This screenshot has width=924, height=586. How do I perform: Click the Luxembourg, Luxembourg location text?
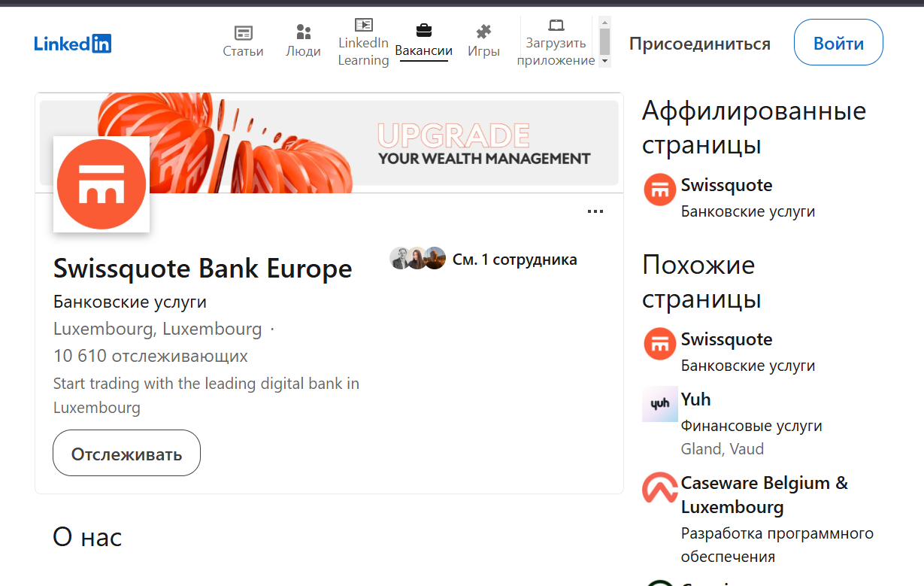(x=158, y=329)
